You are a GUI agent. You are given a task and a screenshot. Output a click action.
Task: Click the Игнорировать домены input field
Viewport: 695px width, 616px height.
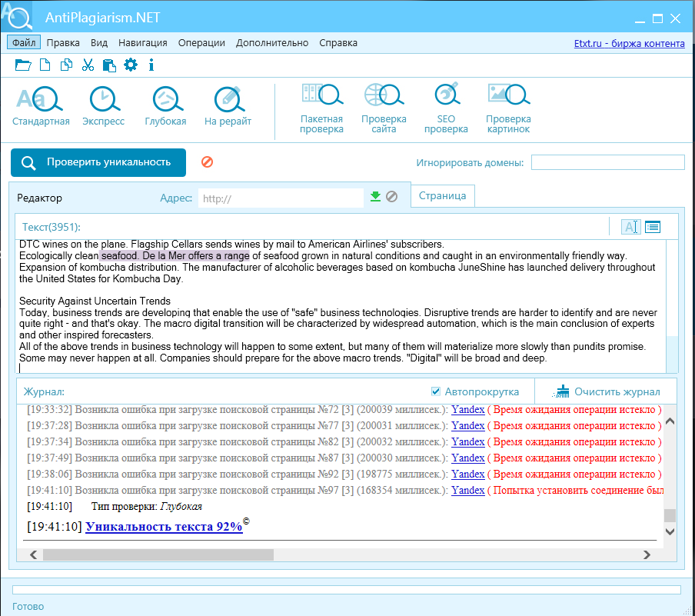tap(607, 162)
